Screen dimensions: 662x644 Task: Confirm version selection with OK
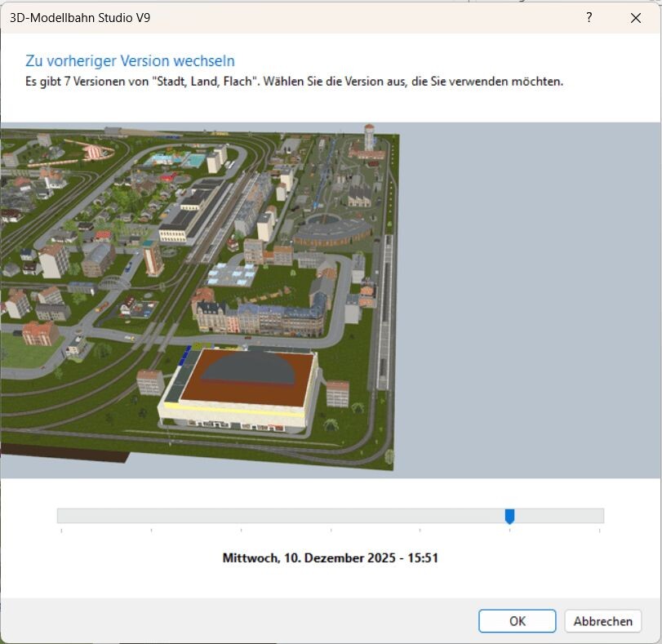point(517,621)
